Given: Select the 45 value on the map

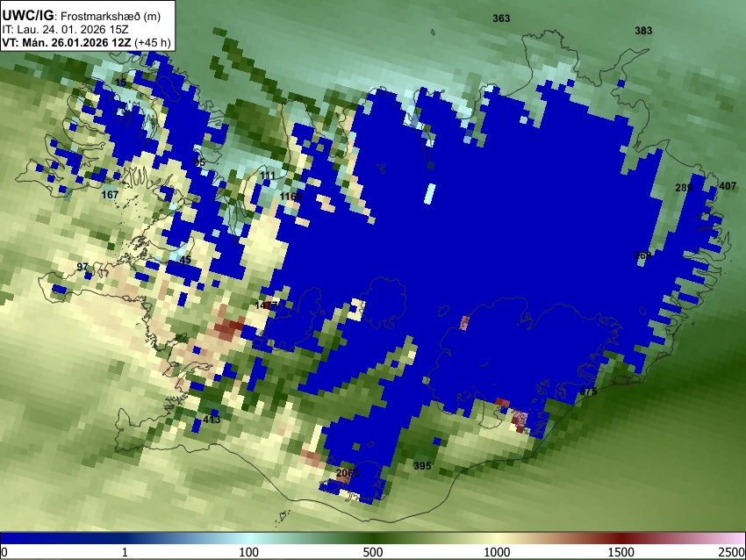Looking at the screenshot, I should [185, 261].
